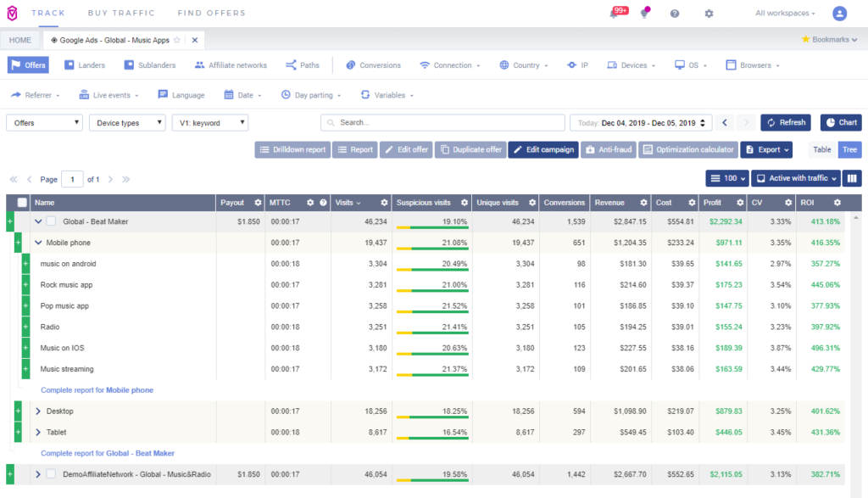Switch report view to Table
The width and height of the screenshot is (868, 498).
pos(822,150)
